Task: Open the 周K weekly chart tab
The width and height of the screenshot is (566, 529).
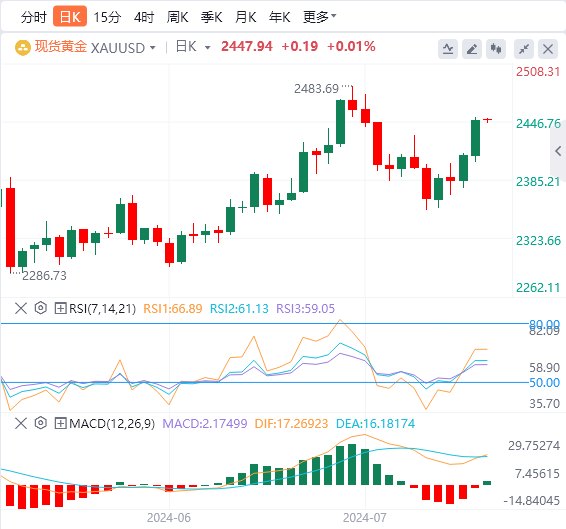Action: (x=177, y=17)
